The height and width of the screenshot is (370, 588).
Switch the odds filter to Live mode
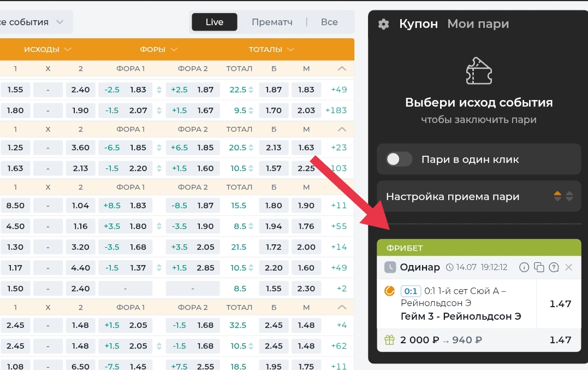214,22
